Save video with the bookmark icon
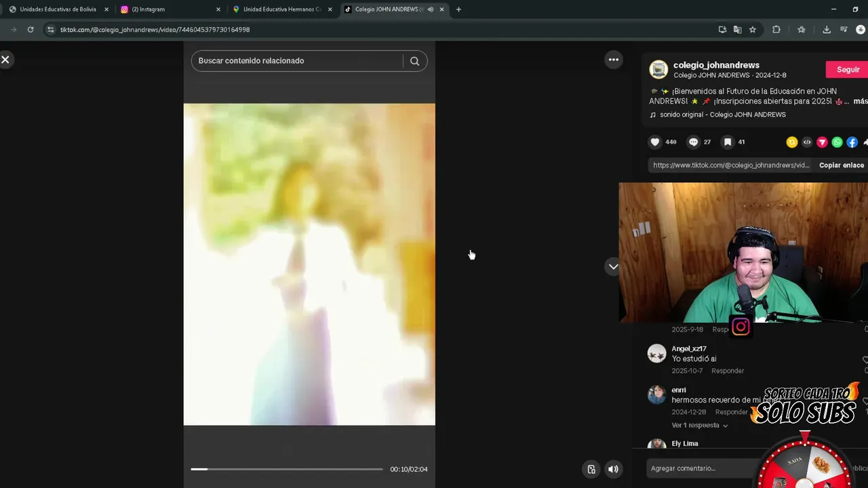This screenshot has width=868, height=488. [x=728, y=142]
